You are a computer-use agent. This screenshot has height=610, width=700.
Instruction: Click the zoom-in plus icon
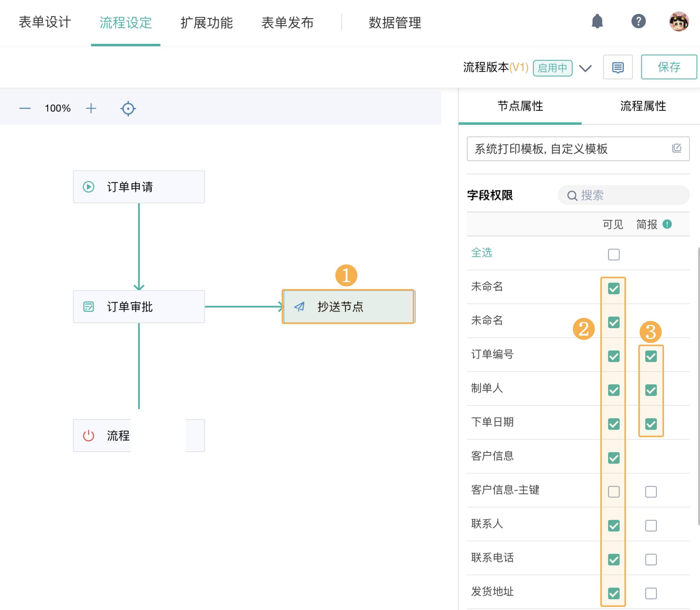(91, 108)
